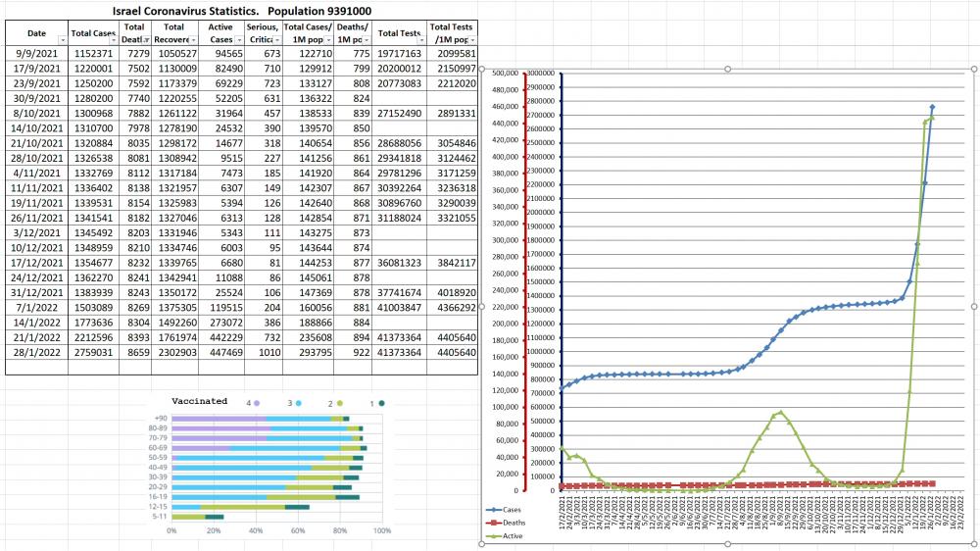Image resolution: width=980 pixels, height=551 pixels.
Task: Select total tests cell 19717163
Action: click(x=400, y=54)
